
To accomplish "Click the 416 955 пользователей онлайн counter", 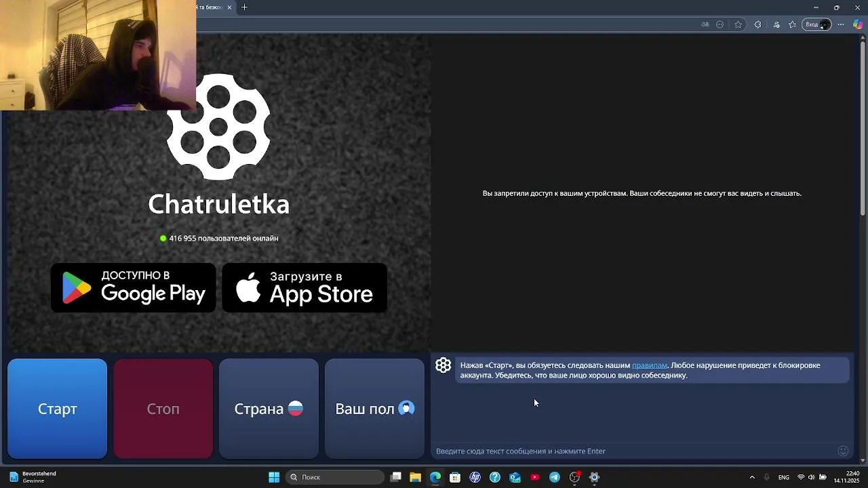I will tap(219, 239).
